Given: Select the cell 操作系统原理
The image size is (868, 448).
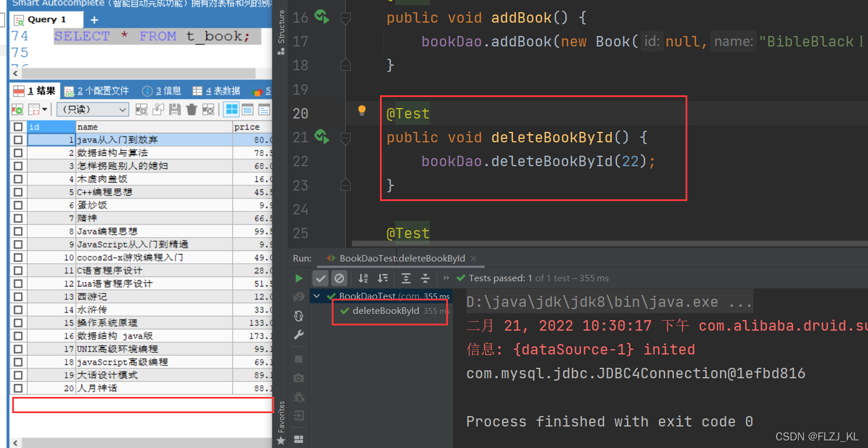Looking at the screenshot, I should tap(154, 322).
